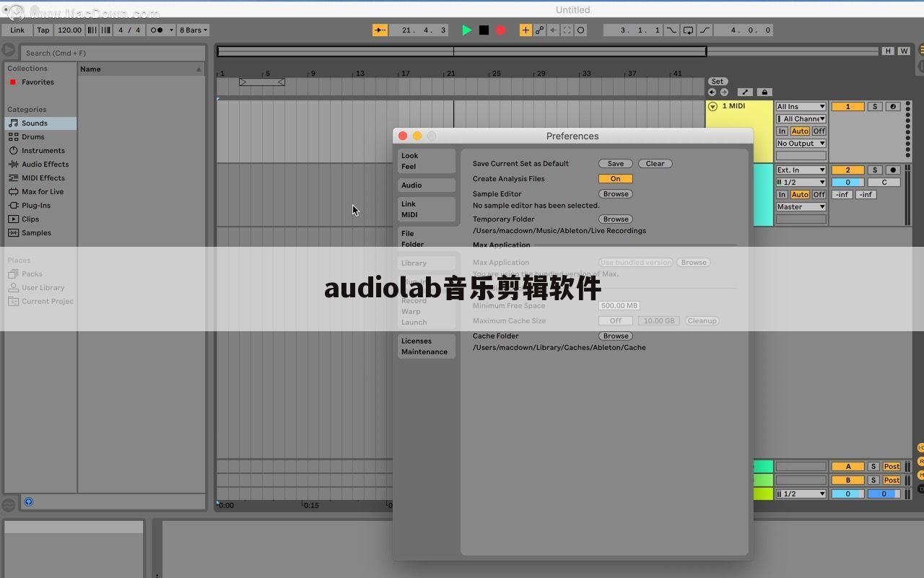Select Favorites in Collections
924x578 pixels.
click(38, 82)
